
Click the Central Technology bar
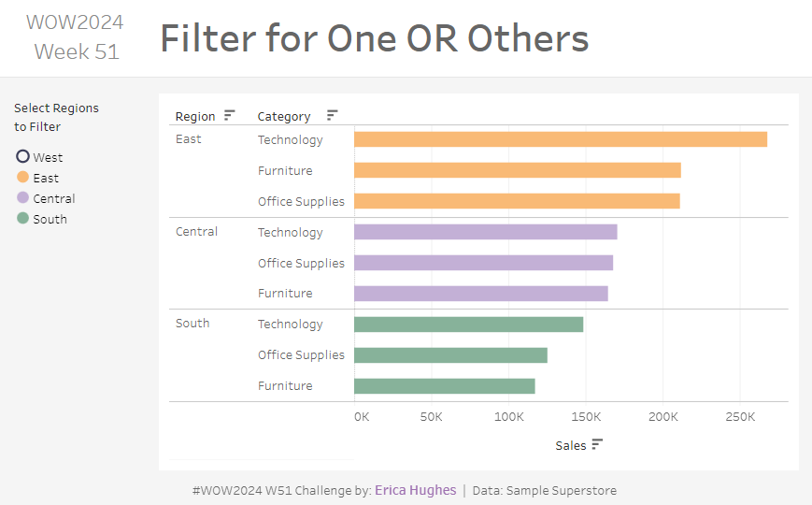tap(485, 232)
